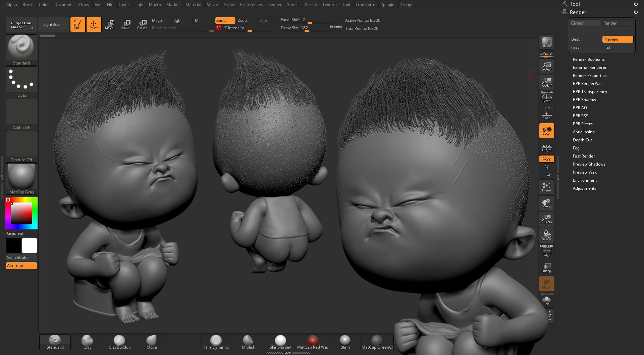Expand BPR Shadow section
The image size is (644, 355).
point(584,100)
